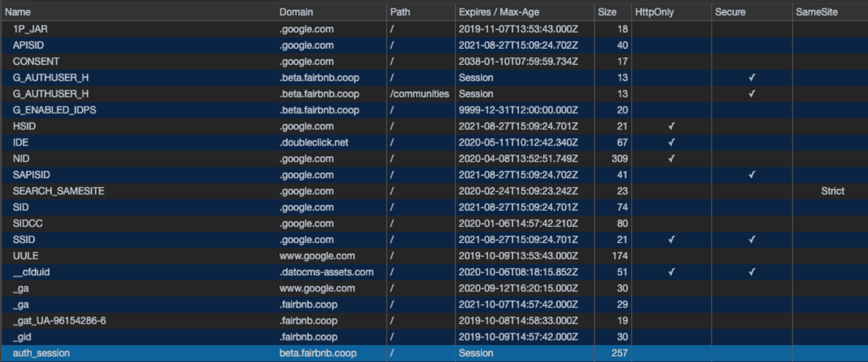Click HttpOnly checkmark on IDE row
This screenshot has height=362, width=868.
coord(671,143)
